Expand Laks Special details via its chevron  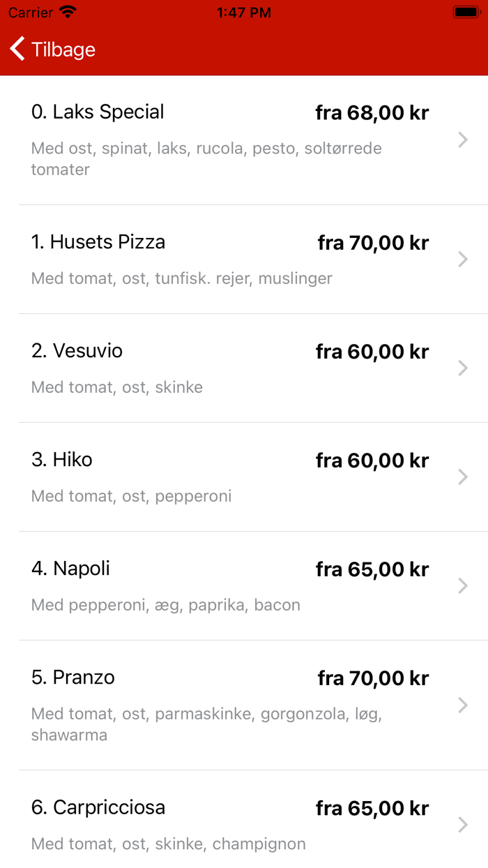[x=462, y=140]
